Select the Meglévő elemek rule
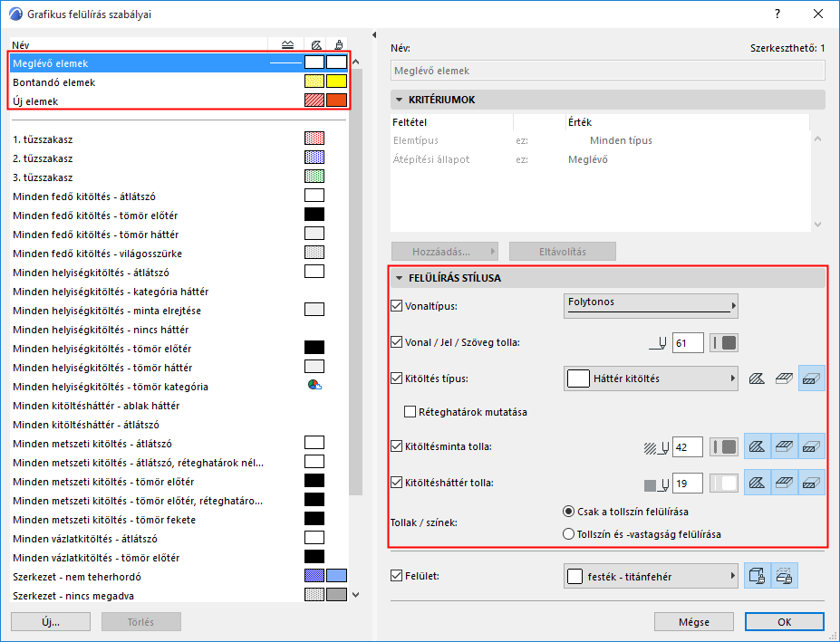The width and height of the screenshot is (840, 642). pos(179,63)
